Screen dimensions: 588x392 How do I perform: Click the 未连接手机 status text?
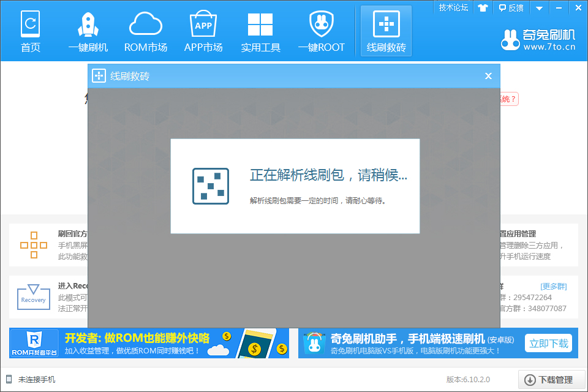coord(37,380)
